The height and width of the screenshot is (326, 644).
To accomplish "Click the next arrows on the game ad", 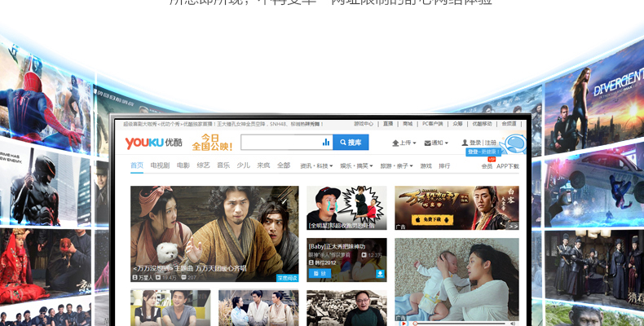I will [514, 226].
